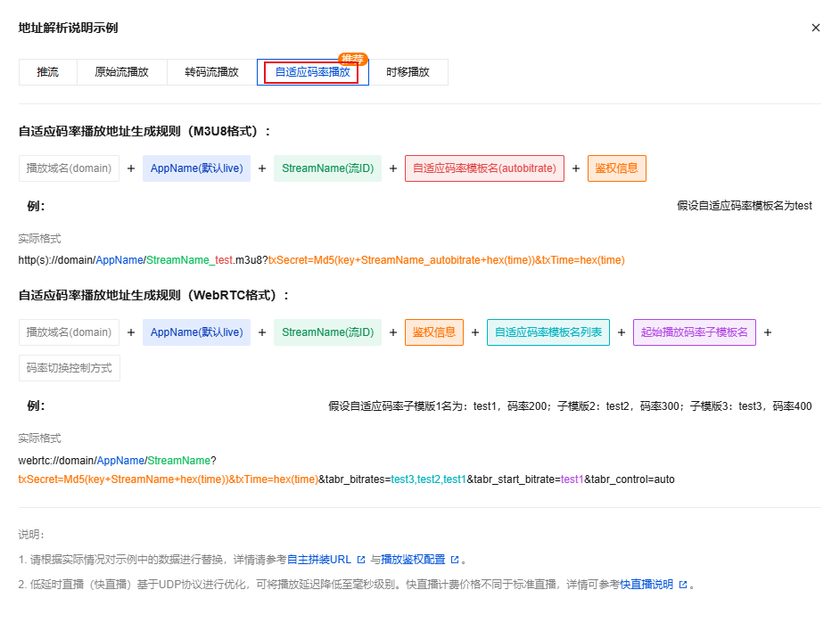Click the webrtc://domain example URL line
The height and width of the screenshot is (639, 840).
(x=118, y=461)
